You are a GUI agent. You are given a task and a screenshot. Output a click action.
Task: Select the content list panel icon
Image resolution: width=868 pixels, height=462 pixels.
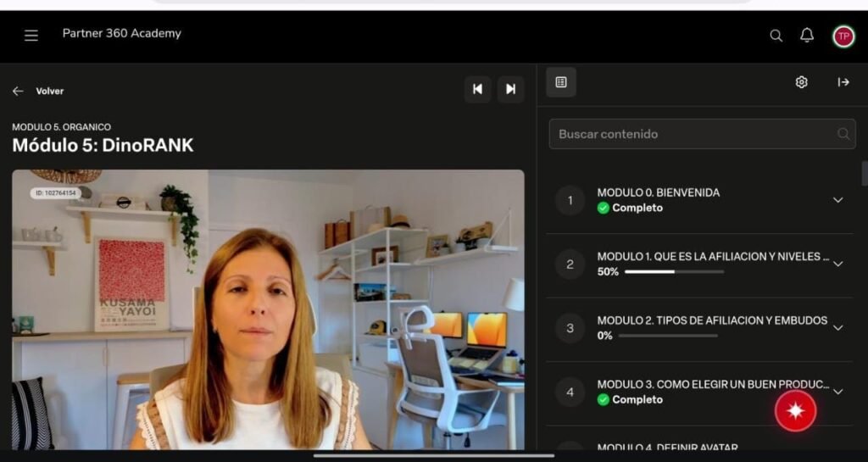(561, 82)
